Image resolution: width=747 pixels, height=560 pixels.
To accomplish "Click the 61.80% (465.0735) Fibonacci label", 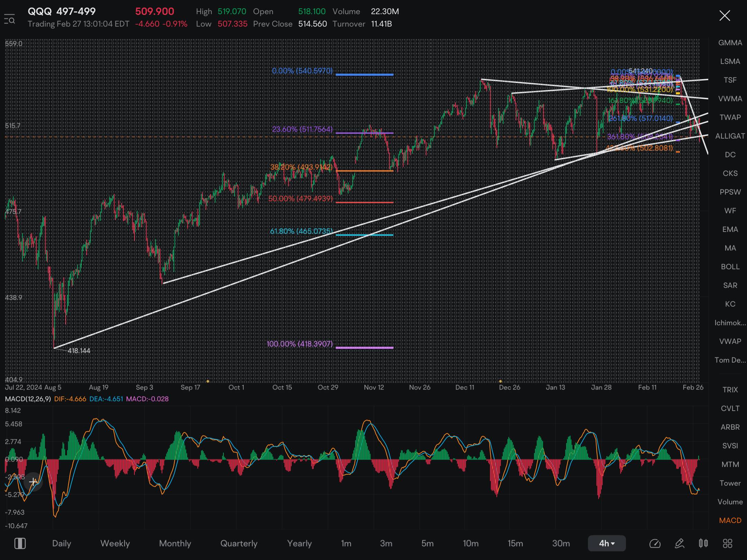I will (x=301, y=231).
